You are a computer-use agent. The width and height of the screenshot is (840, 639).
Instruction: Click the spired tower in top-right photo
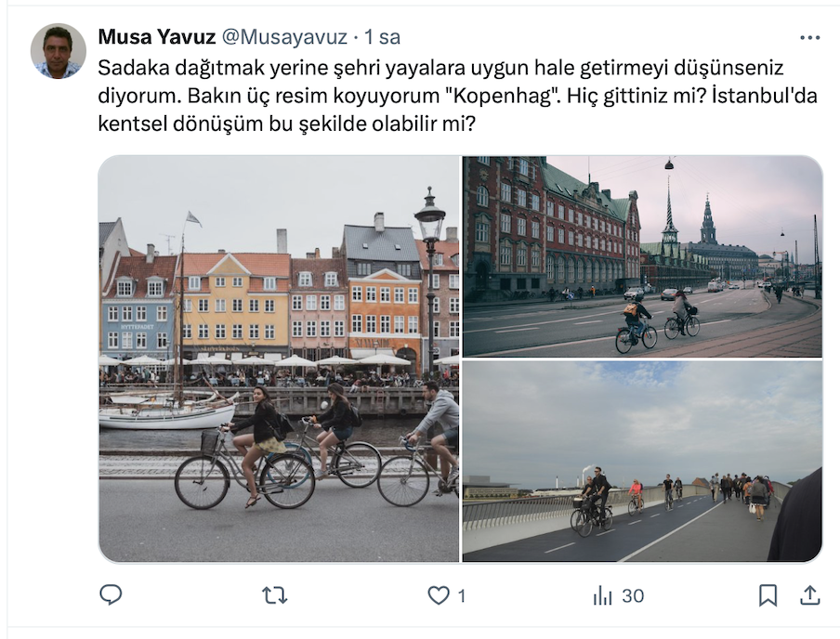click(669, 215)
